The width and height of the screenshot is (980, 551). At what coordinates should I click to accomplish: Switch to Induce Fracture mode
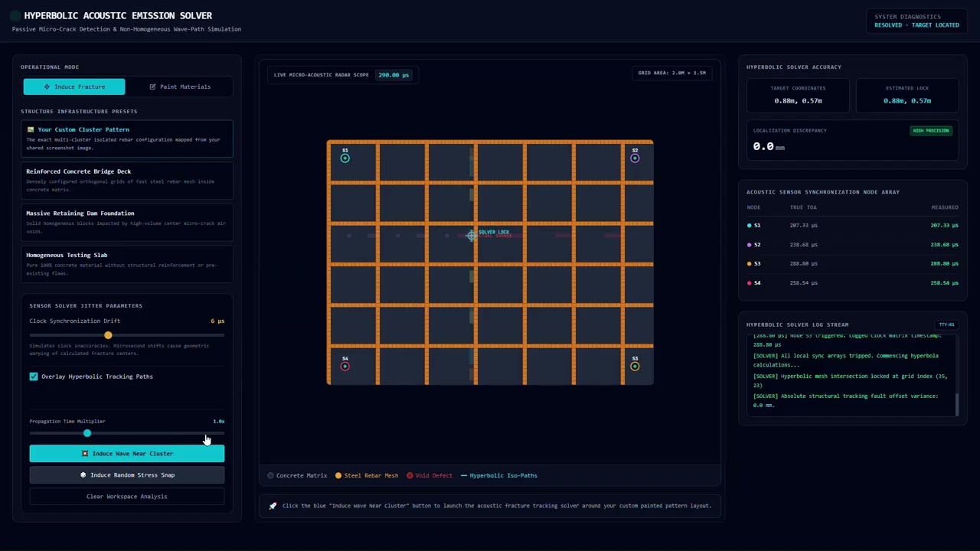(74, 87)
